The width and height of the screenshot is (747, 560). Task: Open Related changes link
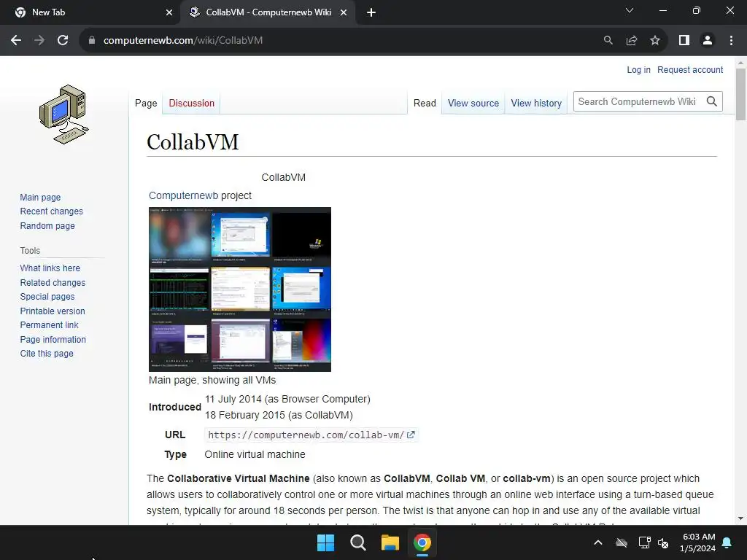(53, 282)
